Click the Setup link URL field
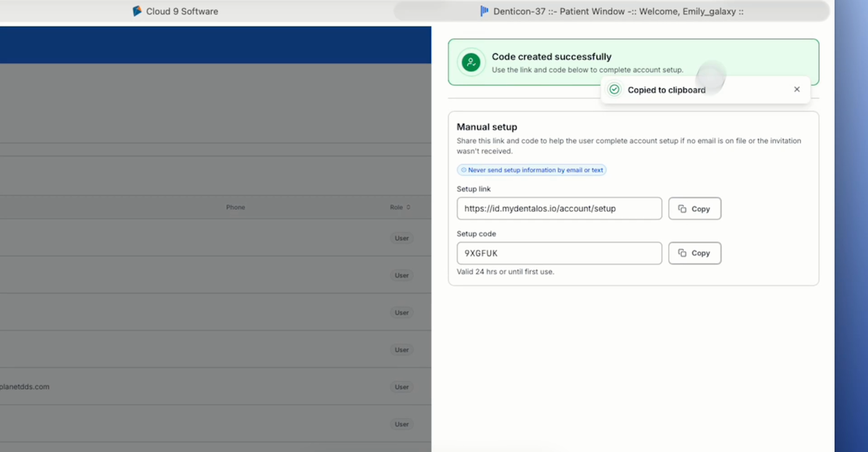The width and height of the screenshot is (868, 452). click(x=559, y=209)
